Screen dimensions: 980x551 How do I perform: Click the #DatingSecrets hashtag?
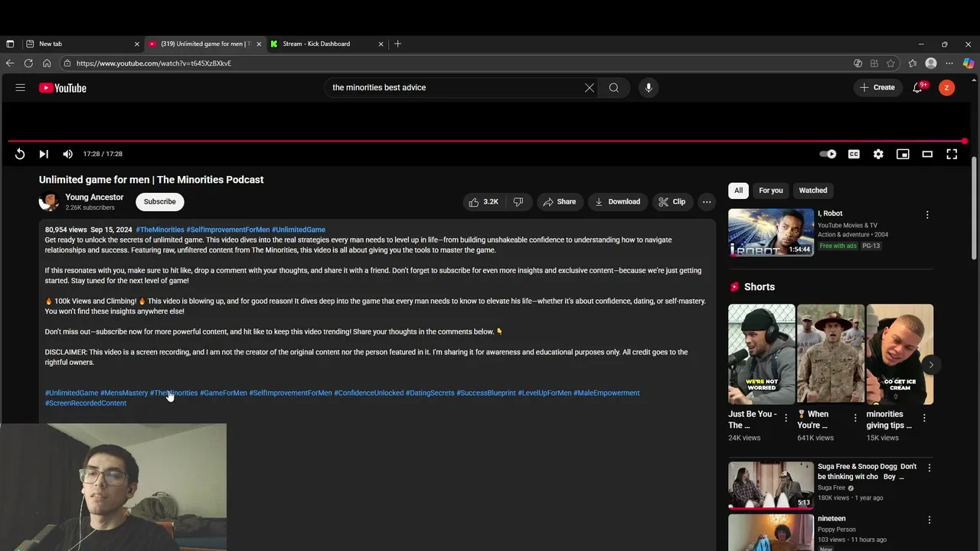tap(430, 393)
